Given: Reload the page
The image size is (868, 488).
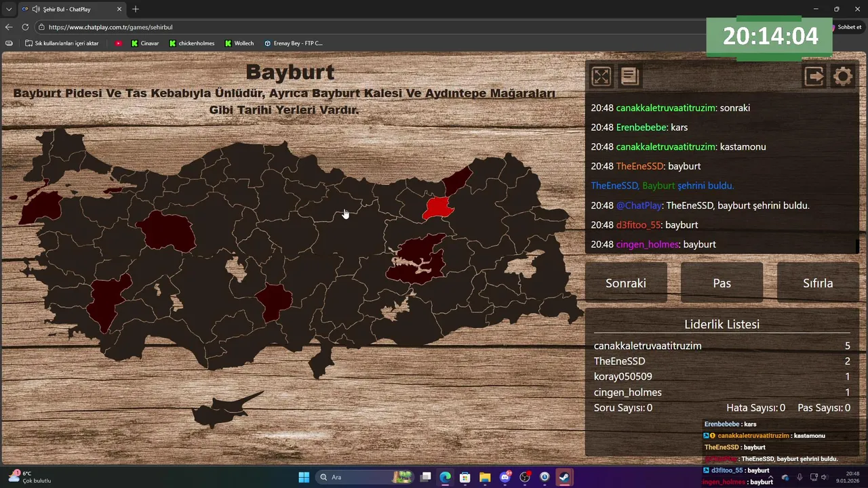Looking at the screenshot, I should coord(25,27).
